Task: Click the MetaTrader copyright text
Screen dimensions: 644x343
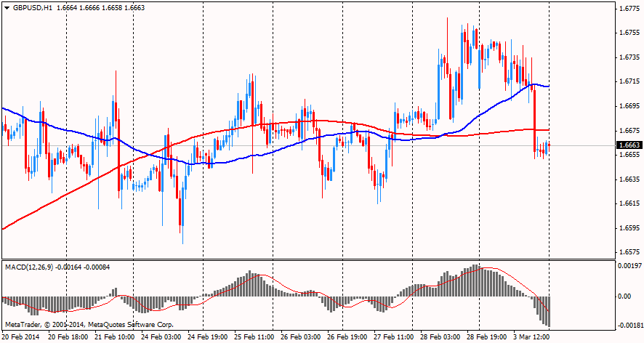Action: click(x=89, y=323)
